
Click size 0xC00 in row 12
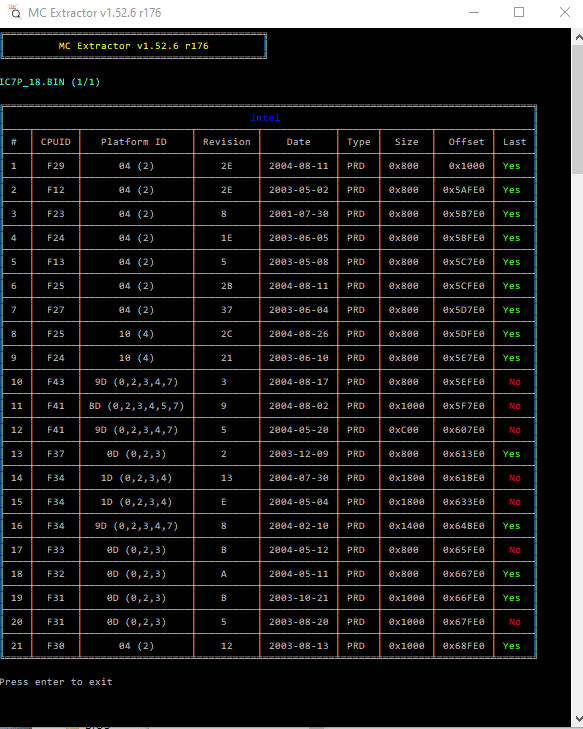point(404,430)
